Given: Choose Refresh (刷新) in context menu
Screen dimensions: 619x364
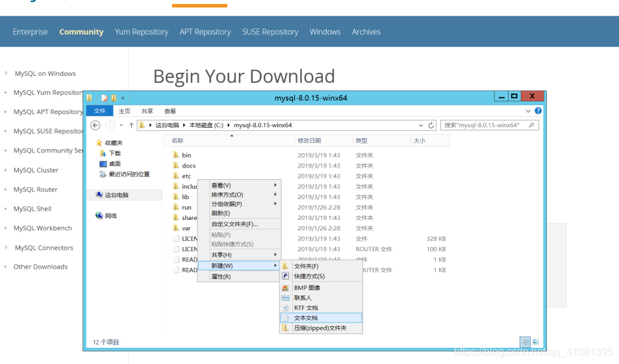Looking at the screenshot, I should [239, 213].
